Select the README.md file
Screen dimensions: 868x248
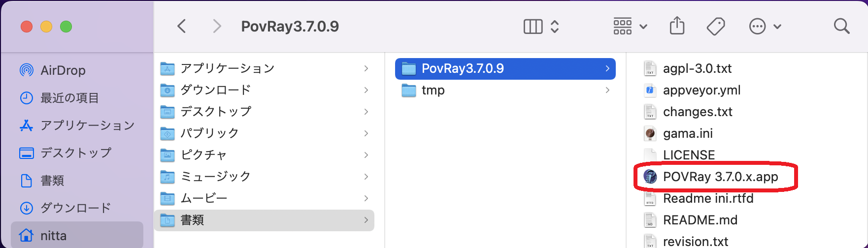[700, 220]
